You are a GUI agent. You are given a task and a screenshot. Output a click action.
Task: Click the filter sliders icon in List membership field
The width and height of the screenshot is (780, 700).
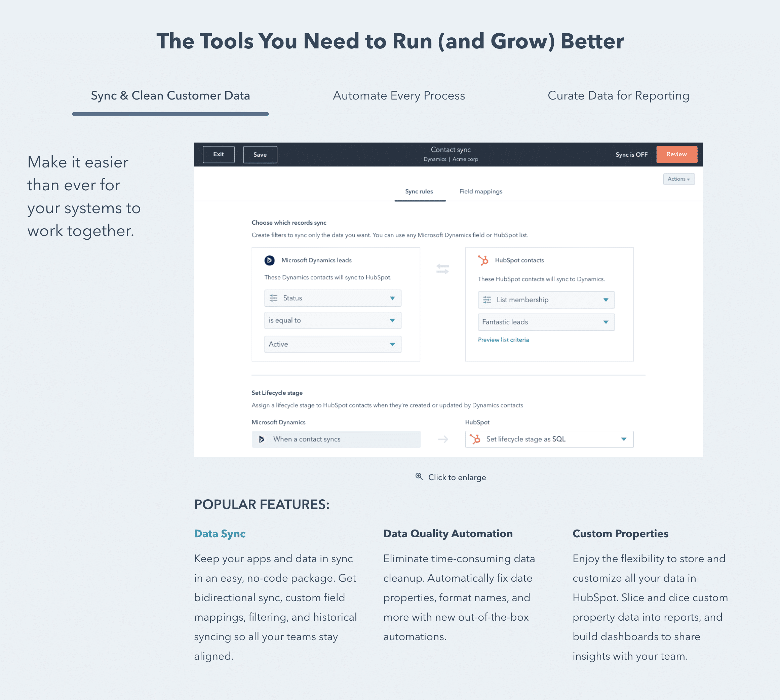pyautogui.click(x=487, y=300)
